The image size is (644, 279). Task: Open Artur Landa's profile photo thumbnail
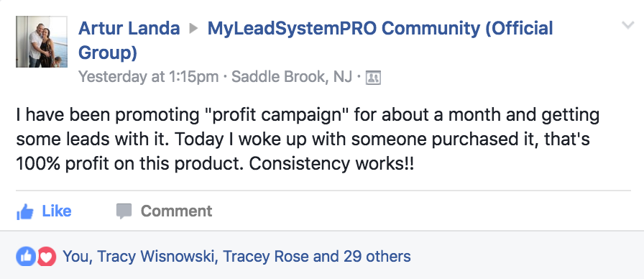click(42, 42)
